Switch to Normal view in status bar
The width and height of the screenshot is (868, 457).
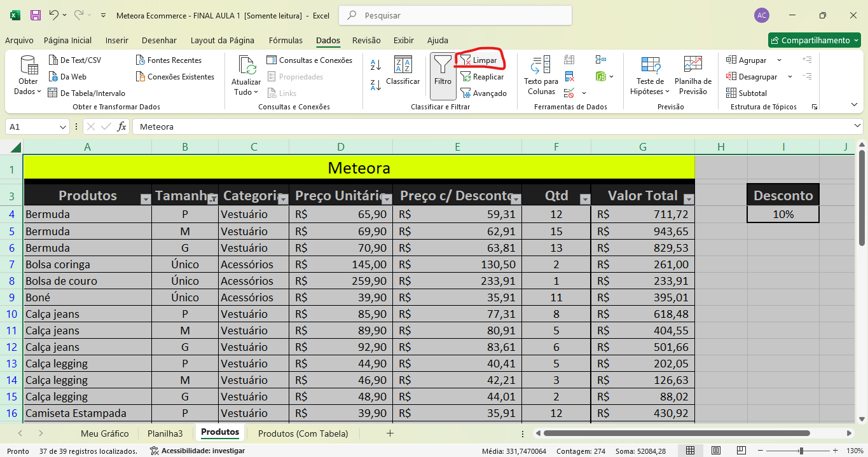tap(690, 451)
